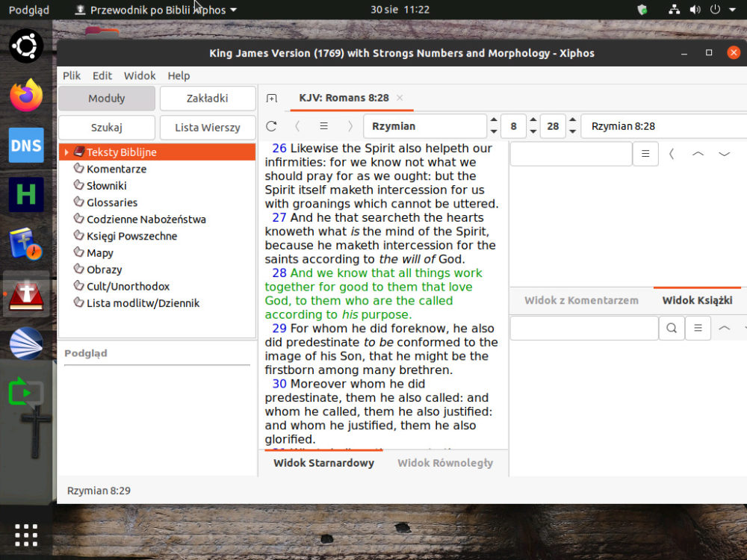Click the book pane search field
This screenshot has width=747, height=560.
(584, 328)
